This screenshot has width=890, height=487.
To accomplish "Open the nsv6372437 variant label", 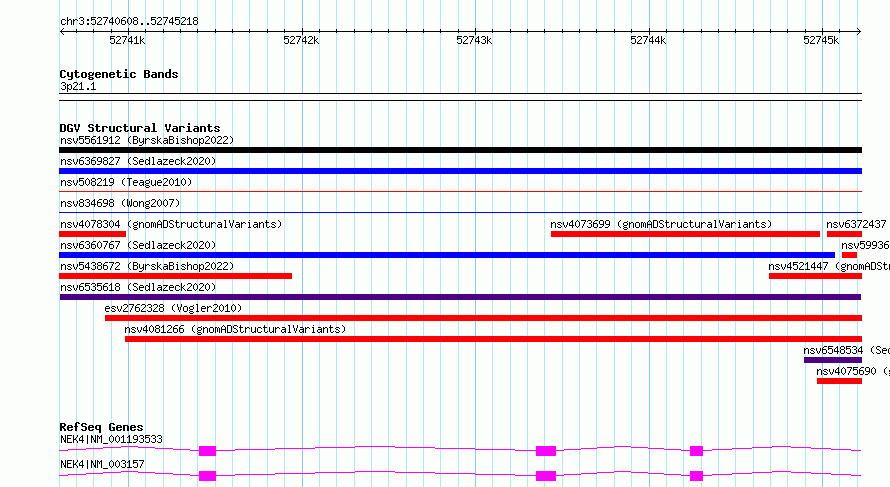I will pos(856,224).
